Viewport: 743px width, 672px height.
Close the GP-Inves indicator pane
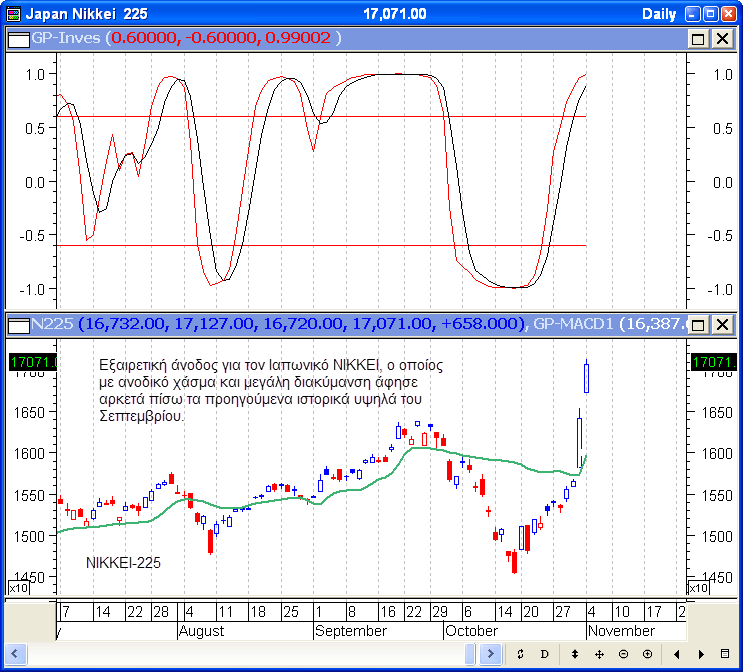(x=722, y=38)
